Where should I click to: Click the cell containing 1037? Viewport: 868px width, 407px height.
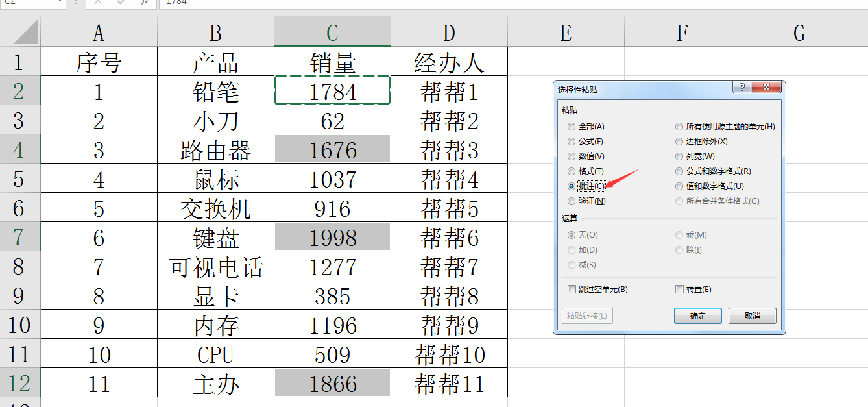(x=332, y=178)
